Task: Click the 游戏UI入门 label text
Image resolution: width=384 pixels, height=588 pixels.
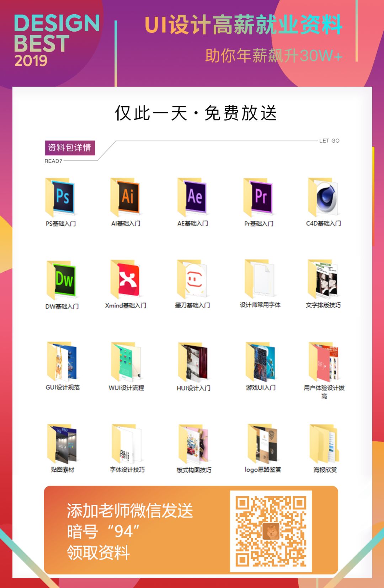Action: [x=261, y=388]
